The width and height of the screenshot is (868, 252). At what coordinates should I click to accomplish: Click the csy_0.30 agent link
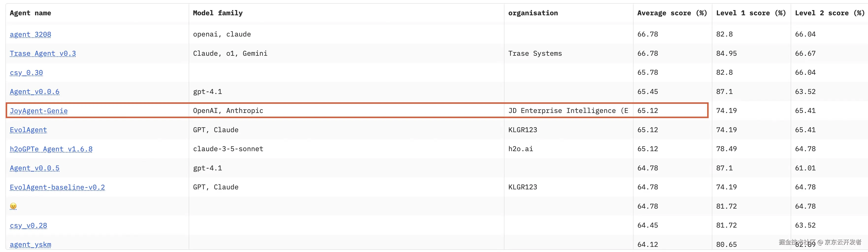pyautogui.click(x=26, y=72)
